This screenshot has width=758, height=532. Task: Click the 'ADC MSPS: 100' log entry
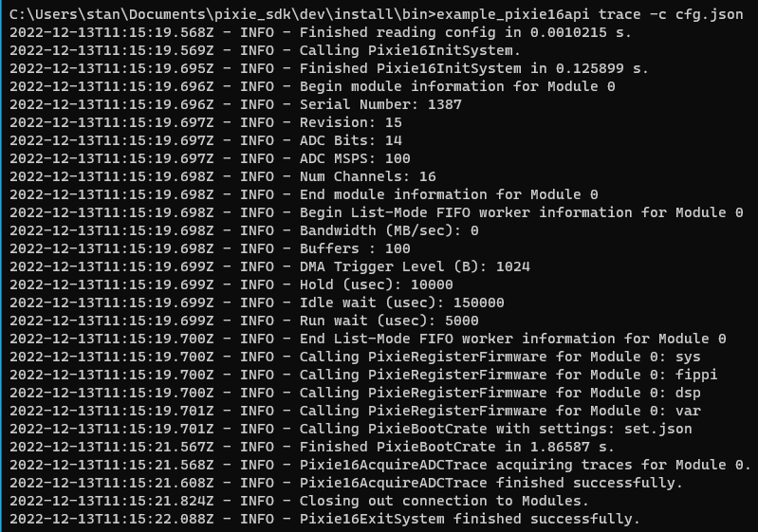point(211,158)
